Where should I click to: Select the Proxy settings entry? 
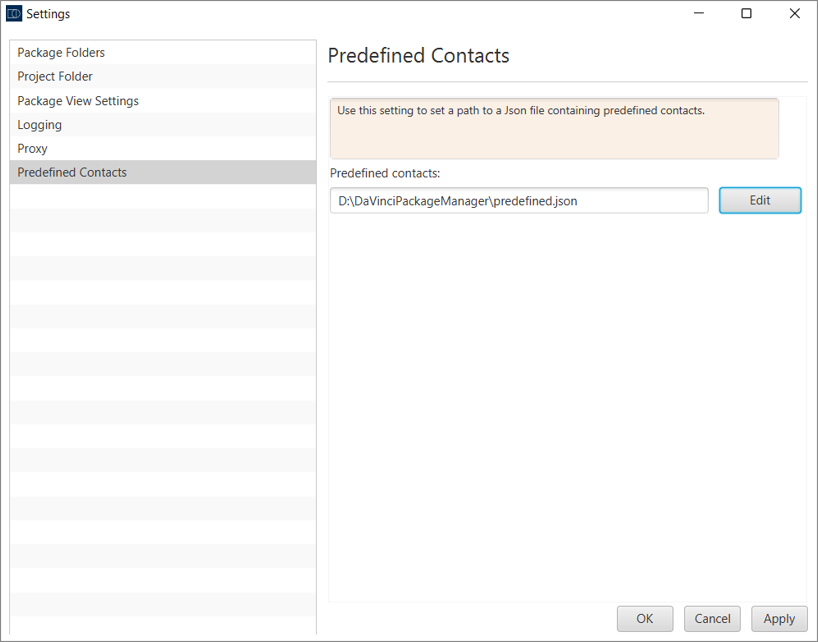163,149
